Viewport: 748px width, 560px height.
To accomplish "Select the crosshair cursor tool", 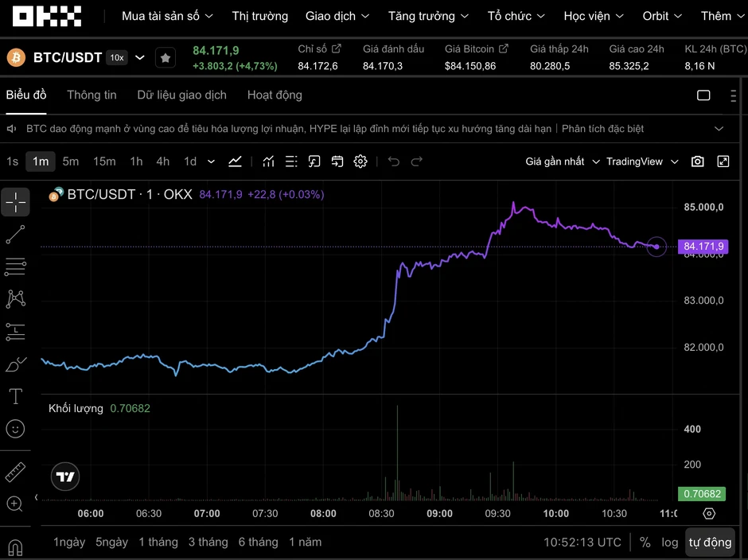I will 16,202.
